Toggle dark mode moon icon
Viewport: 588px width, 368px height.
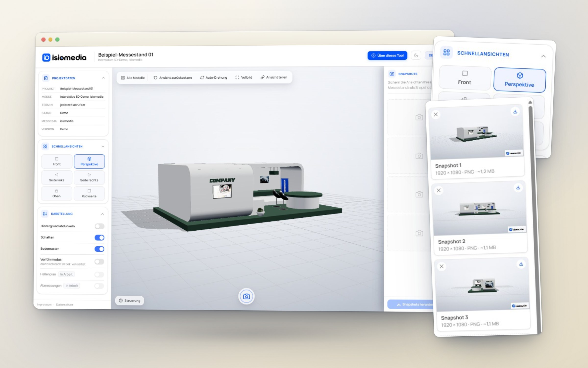(416, 55)
